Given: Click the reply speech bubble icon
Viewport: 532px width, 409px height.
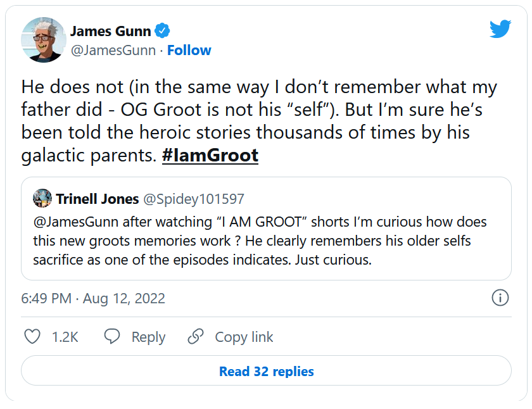Looking at the screenshot, I should coord(112,337).
